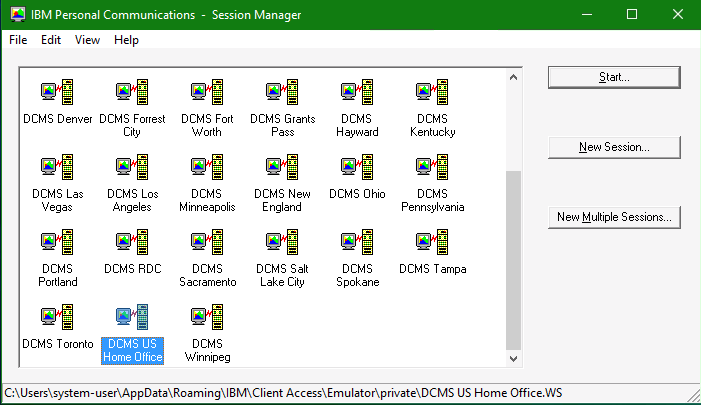The image size is (701, 405).
Task: Select the DCMS Las Vegas session icon
Action: tap(57, 167)
